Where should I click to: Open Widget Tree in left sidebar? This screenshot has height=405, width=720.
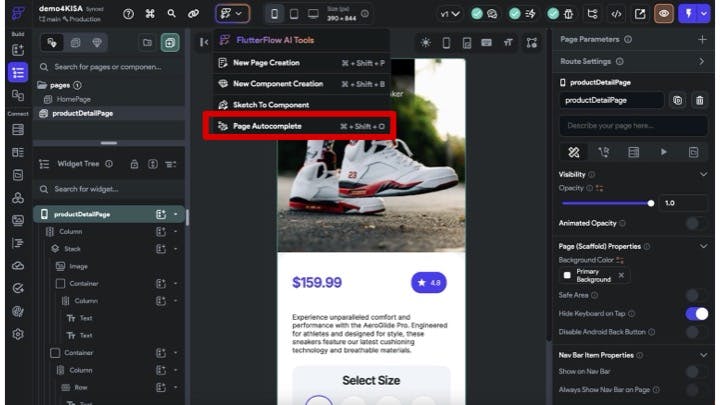tap(18, 73)
